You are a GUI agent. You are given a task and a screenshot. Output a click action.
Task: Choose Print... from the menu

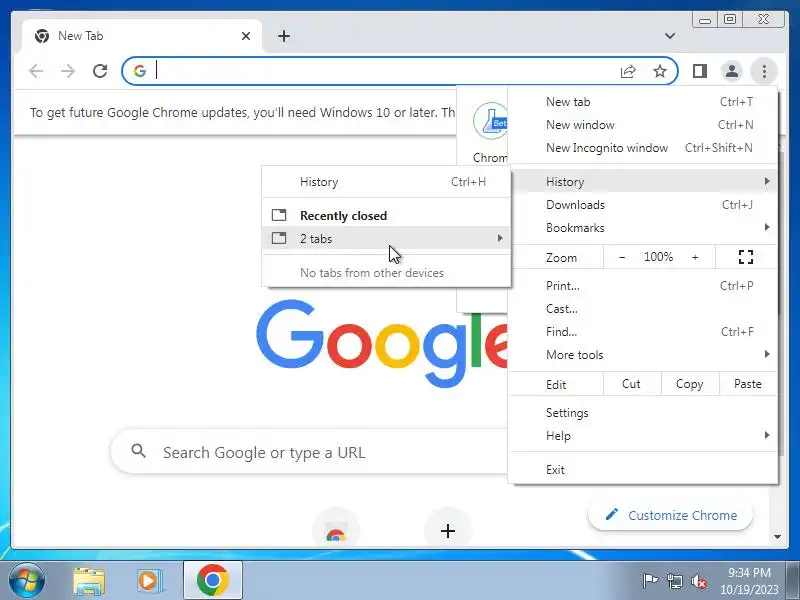point(643,286)
